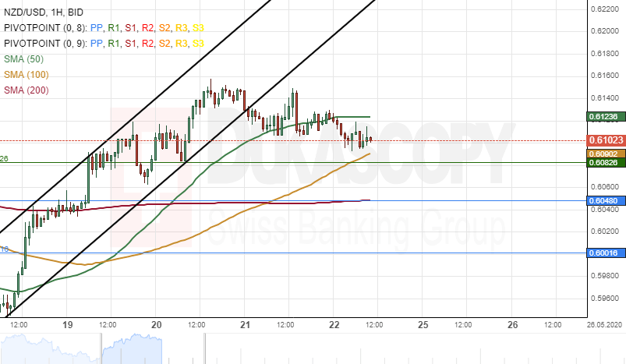
Task: Click the orange 0.60902 SMA price tag
Action: point(606,154)
